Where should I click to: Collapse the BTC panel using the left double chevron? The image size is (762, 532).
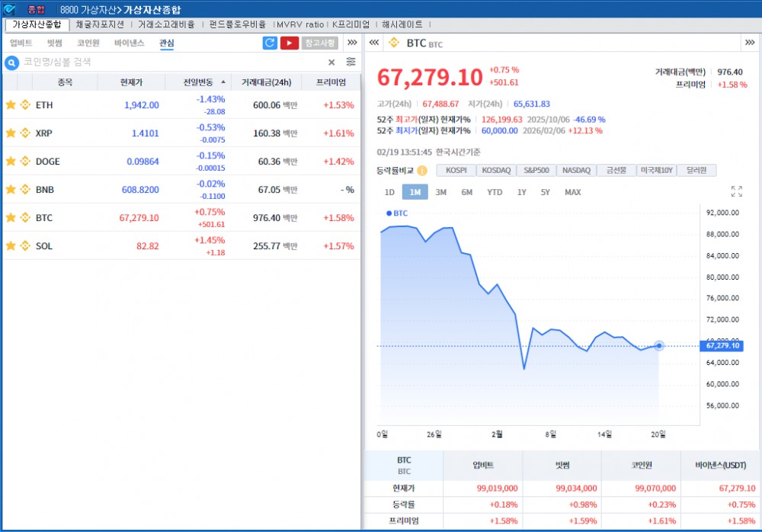click(373, 43)
